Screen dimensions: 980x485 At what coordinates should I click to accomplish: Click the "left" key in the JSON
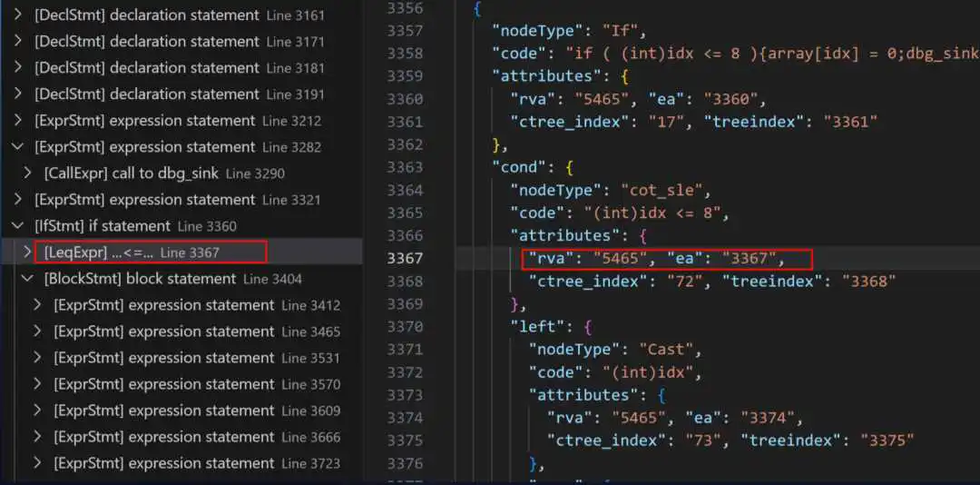[x=537, y=327]
